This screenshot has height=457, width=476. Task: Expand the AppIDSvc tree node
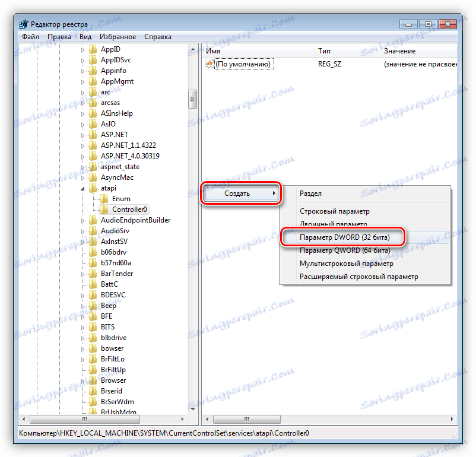coord(82,61)
